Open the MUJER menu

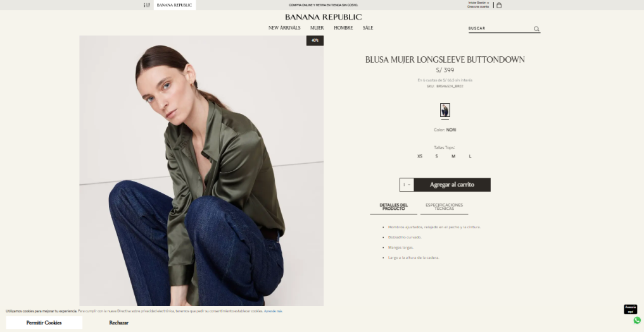(x=317, y=28)
